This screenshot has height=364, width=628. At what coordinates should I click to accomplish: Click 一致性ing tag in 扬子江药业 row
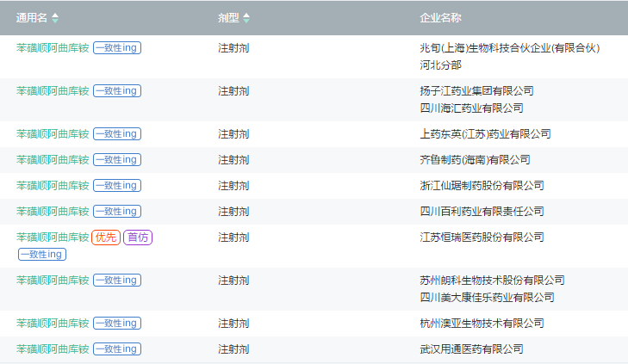pyautogui.click(x=117, y=91)
